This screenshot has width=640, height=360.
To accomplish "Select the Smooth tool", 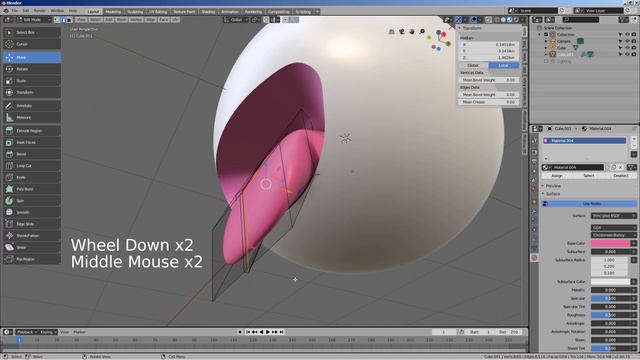I will [32, 212].
